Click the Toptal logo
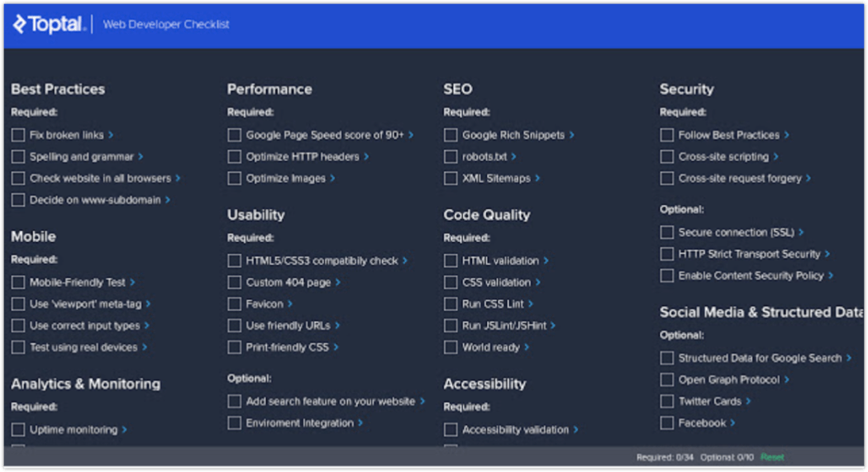Image resolution: width=868 pixels, height=472 pixels. click(x=49, y=24)
